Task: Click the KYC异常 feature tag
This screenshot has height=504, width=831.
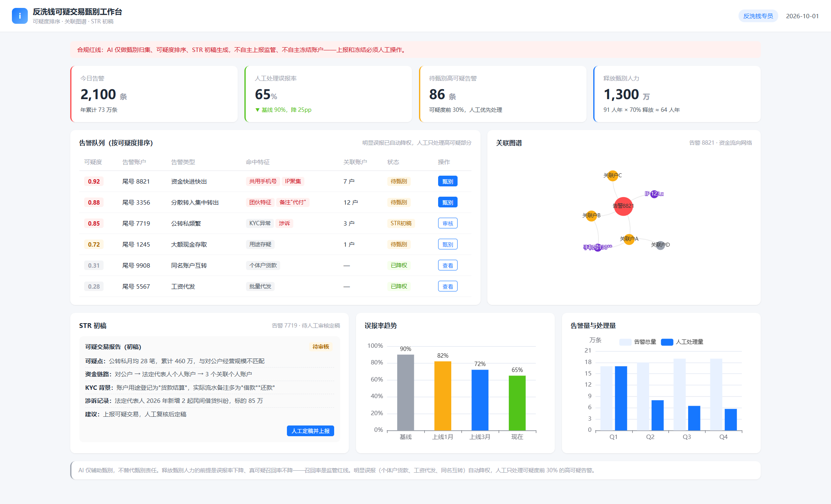Action: [x=260, y=223]
